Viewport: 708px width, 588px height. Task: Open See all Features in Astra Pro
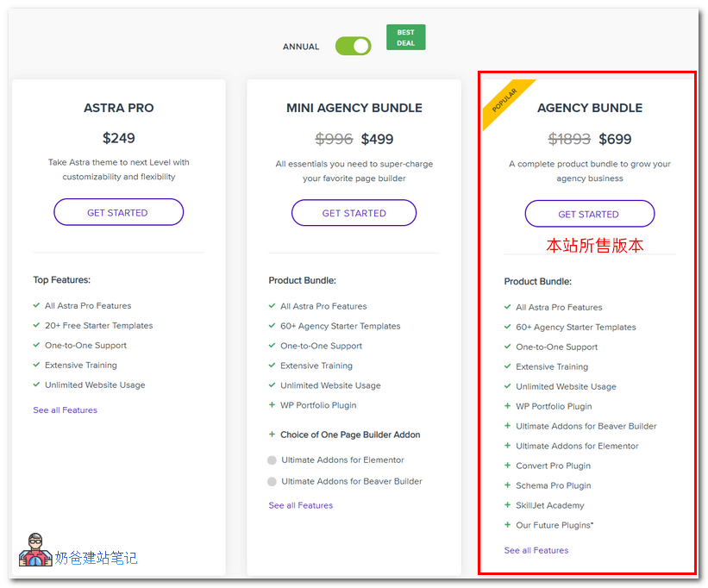tap(65, 410)
